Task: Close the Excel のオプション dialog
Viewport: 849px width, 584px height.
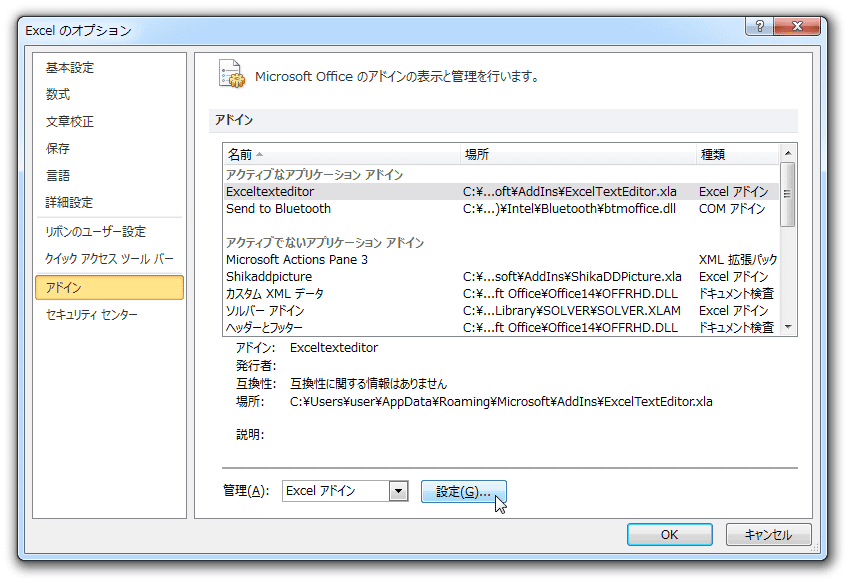Action: click(797, 26)
